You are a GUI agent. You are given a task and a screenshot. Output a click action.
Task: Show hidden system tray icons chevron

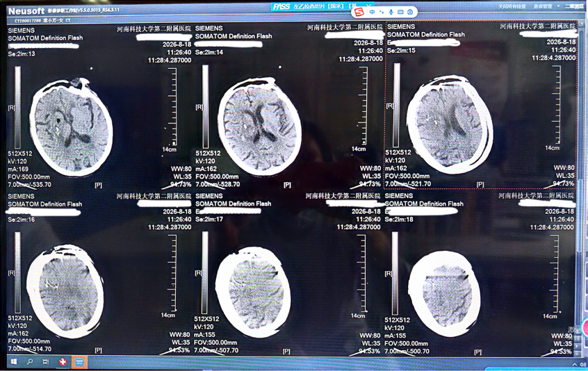point(575,365)
